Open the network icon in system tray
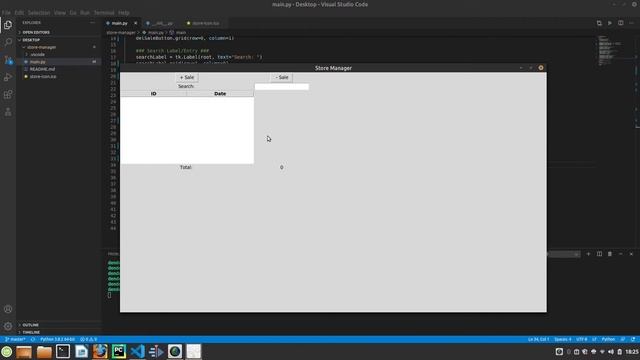640x360 pixels. 602,351
